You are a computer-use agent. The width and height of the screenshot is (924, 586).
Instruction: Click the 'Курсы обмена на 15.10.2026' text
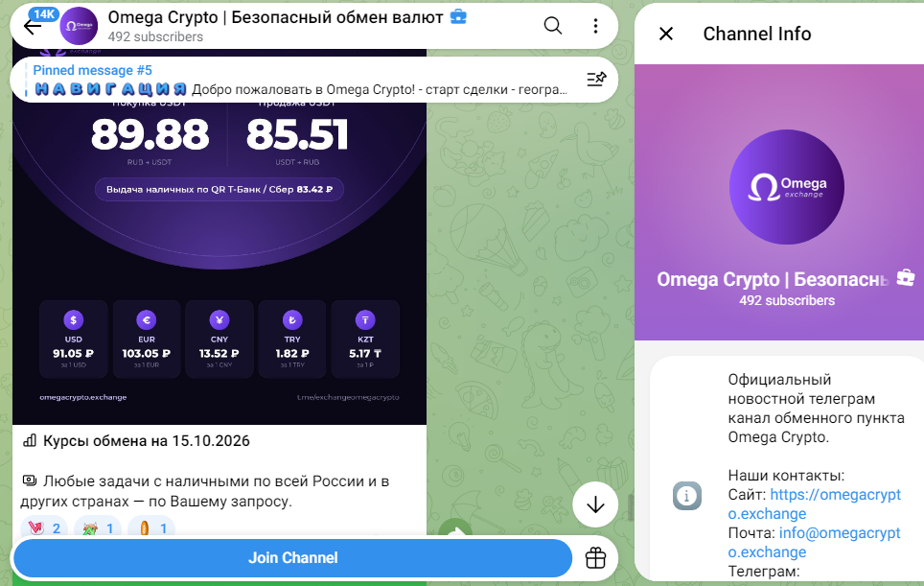146,441
